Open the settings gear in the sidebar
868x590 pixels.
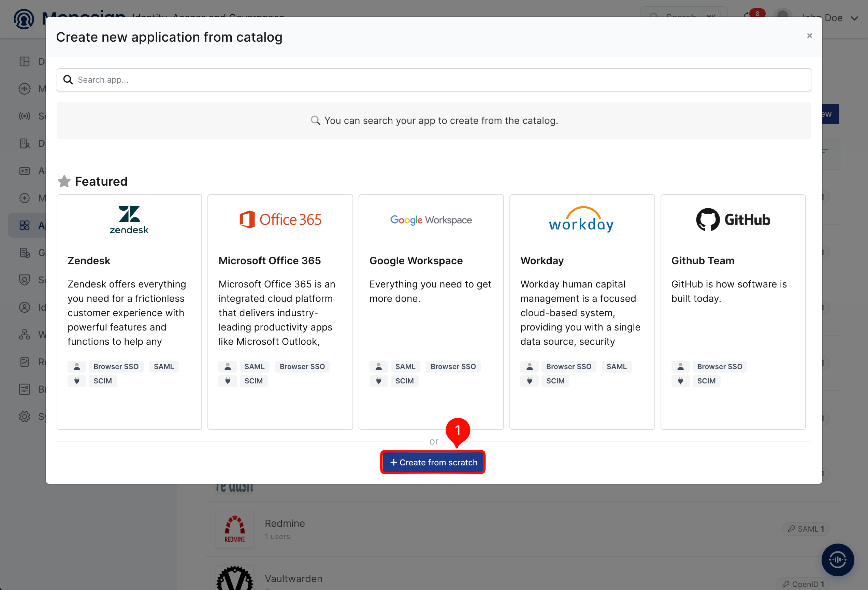pos(25,416)
